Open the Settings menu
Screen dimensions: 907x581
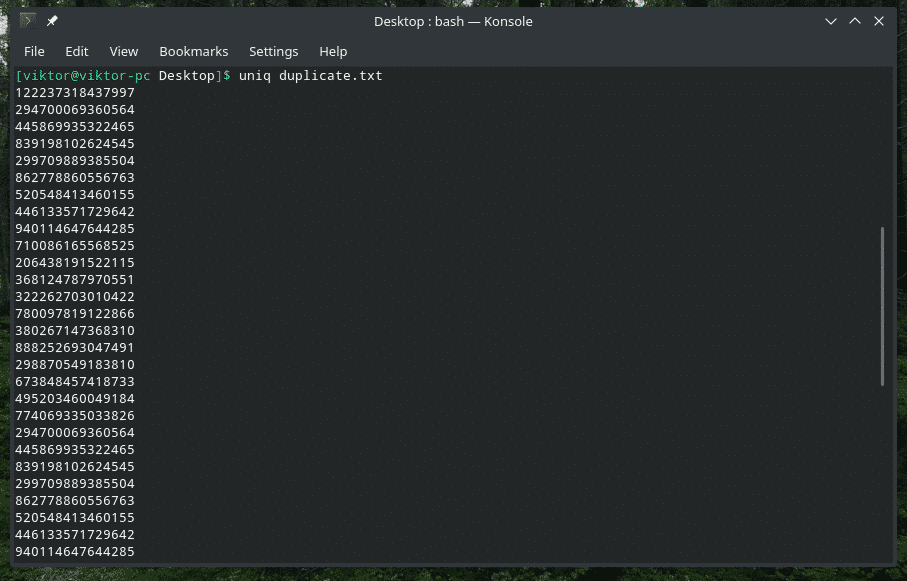[x=274, y=52]
